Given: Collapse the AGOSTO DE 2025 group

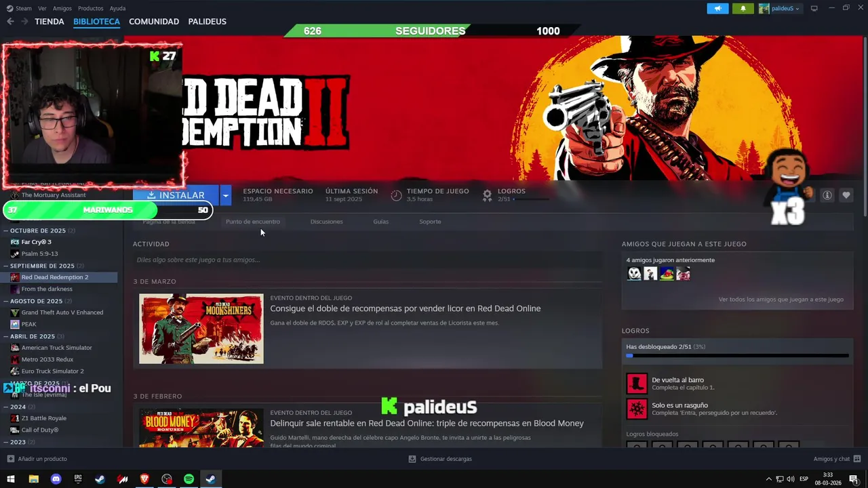Looking at the screenshot, I should [6, 301].
